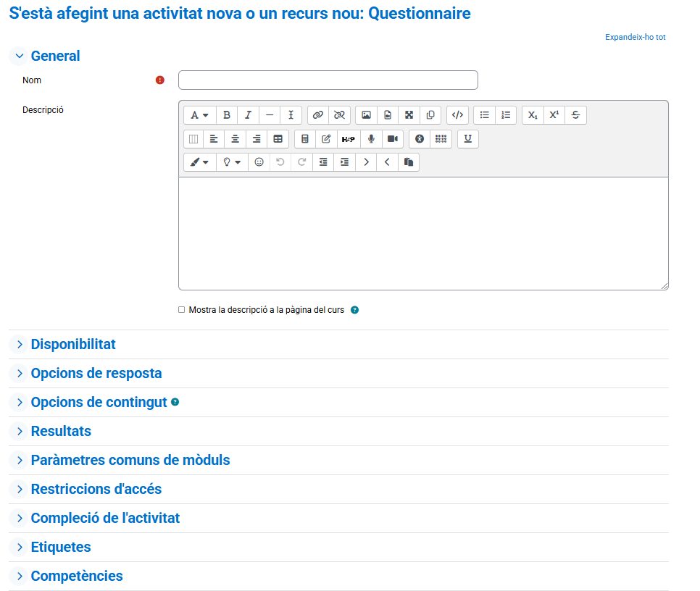This screenshot has height=591, width=700.
Task: Open the font colour brush dropdown
Action: tap(199, 162)
